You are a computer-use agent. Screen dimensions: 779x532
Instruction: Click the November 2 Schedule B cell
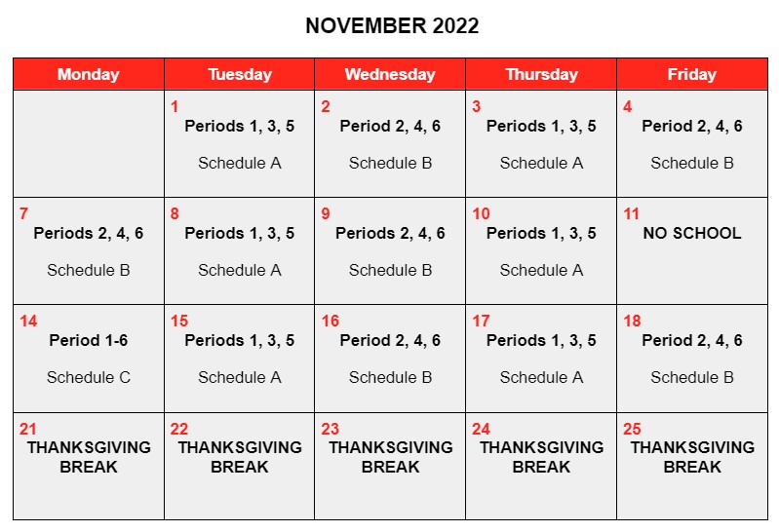point(390,143)
